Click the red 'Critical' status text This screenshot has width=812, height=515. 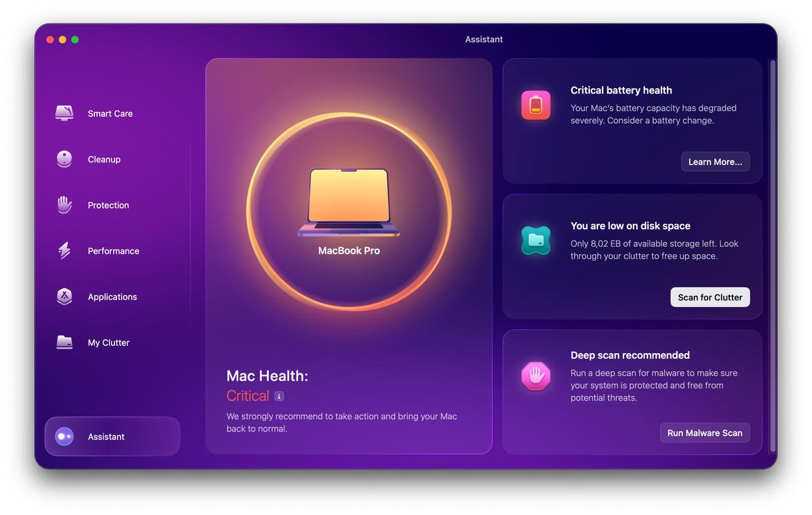pos(248,396)
